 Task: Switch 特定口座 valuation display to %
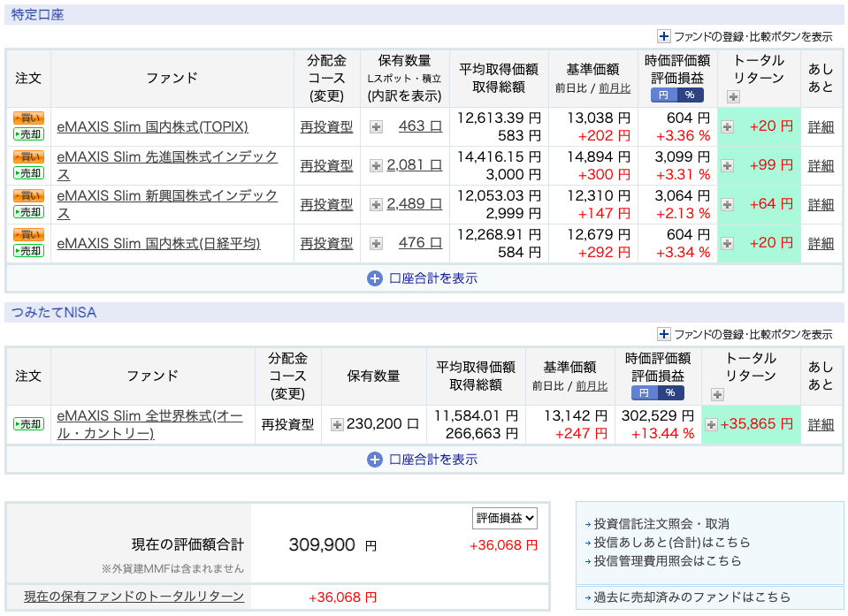pyautogui.click(x=690, y=95)
